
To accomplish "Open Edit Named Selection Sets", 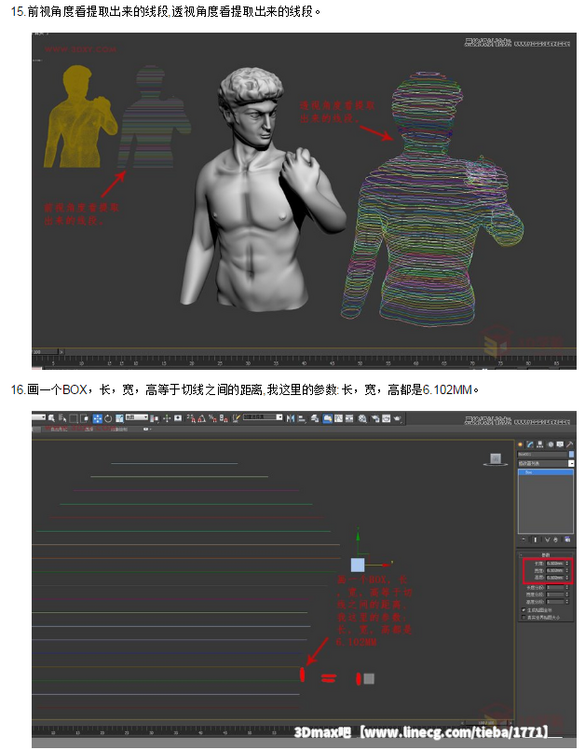I will pos(236,418).
